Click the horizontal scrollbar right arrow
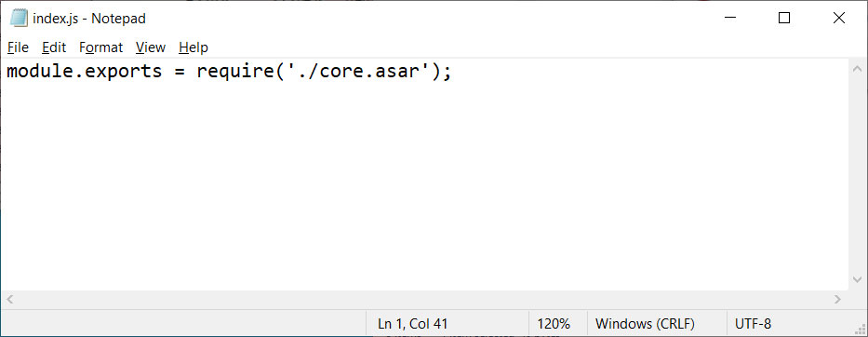This screenshot has width=868, height=337. pyautogui.click(x=837, y=300)
